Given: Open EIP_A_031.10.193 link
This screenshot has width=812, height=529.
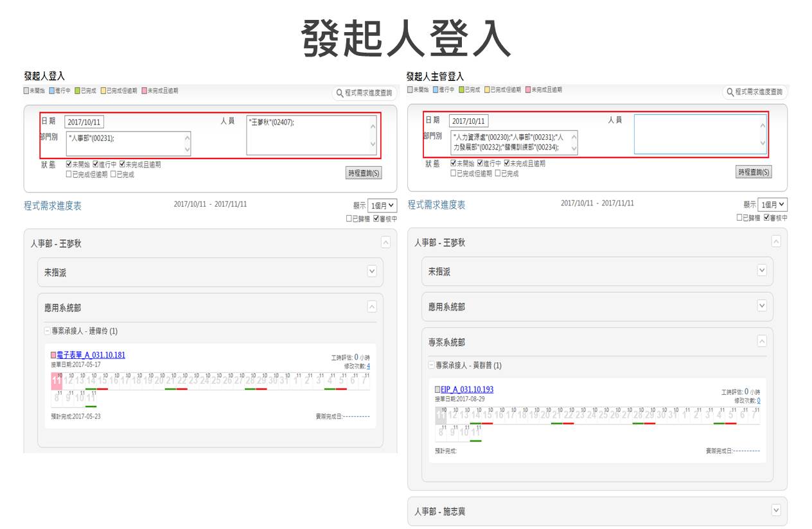Looking at the screenshot, I should [467, 390].
